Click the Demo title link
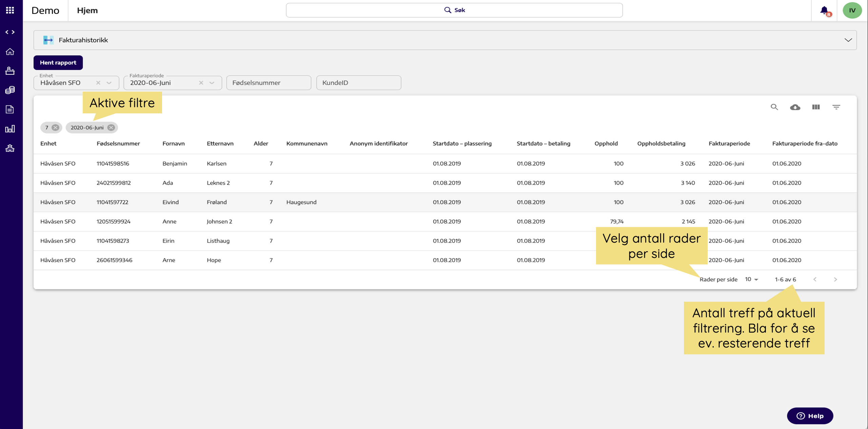Screen dimensions: 868x429 pyautogui.click(x=45, y=10)
